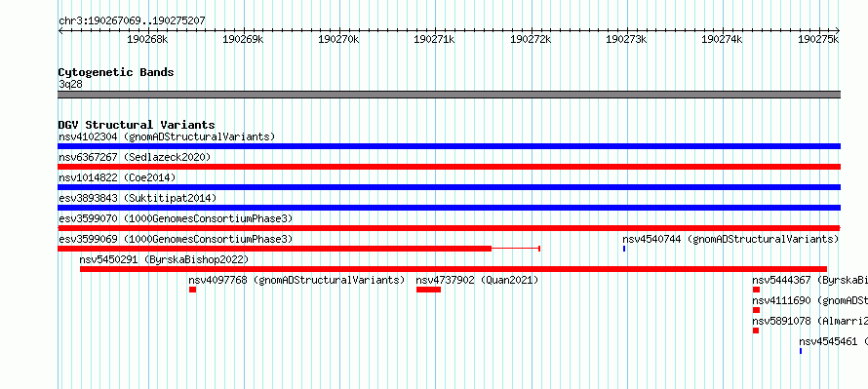This screenshot has width=868, height=389.
Task: Click the red block under nsv4737902
Action: [x=428, y=290]
